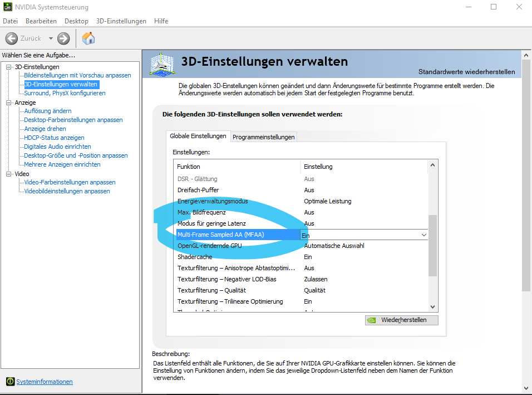Click settings list scroll-down arrow
This screenshot has width=532, height=395.
[x=432, y=306]
